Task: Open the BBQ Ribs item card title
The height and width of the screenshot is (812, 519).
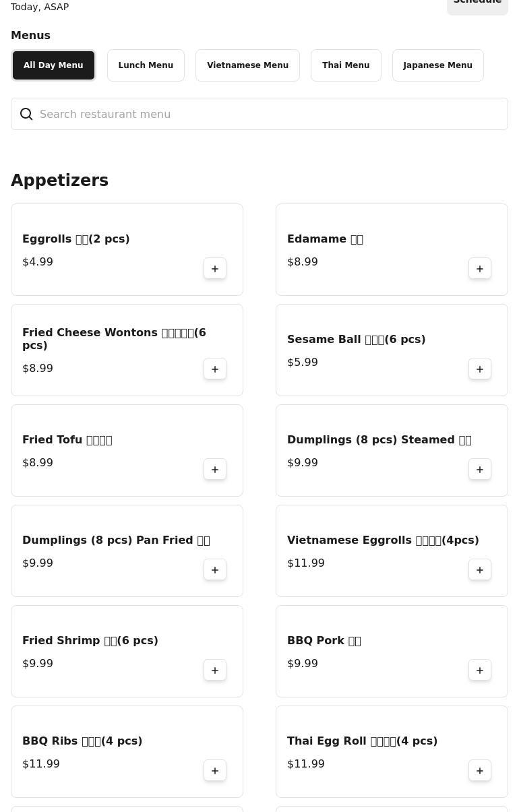Action: (82, 741)
